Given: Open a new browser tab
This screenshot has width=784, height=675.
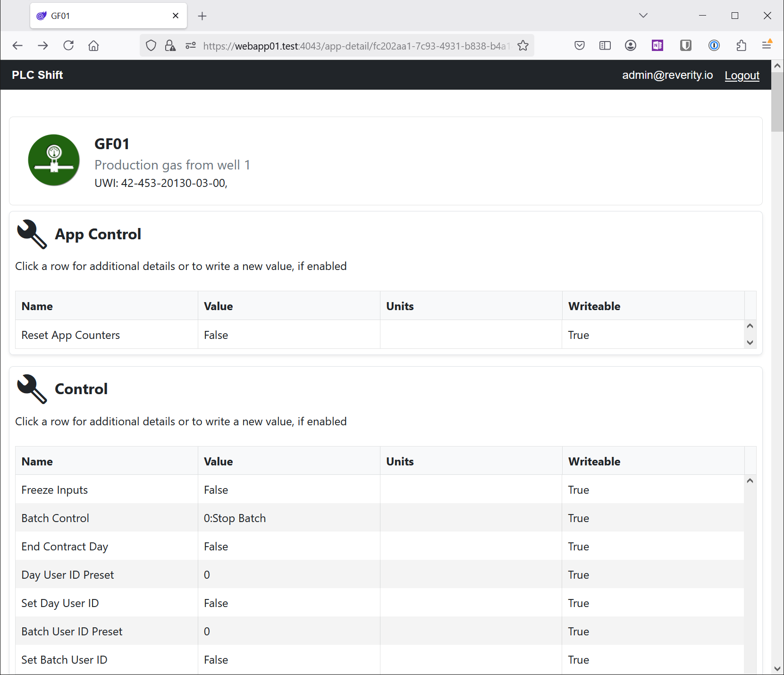Looking at the screenshot, I should 202,16.
